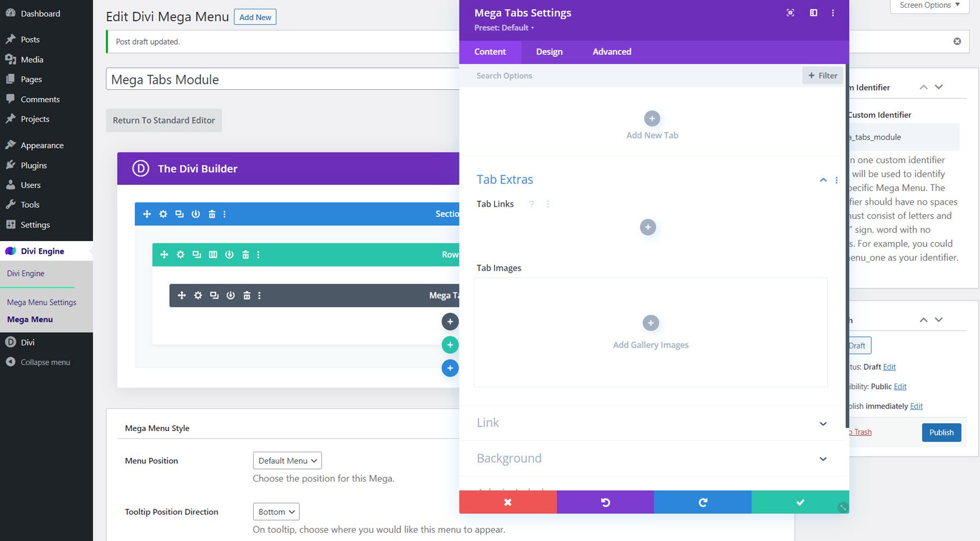Open Mega Tabs Settings more options
Viewport: 980px width, 541px height.
832,13
